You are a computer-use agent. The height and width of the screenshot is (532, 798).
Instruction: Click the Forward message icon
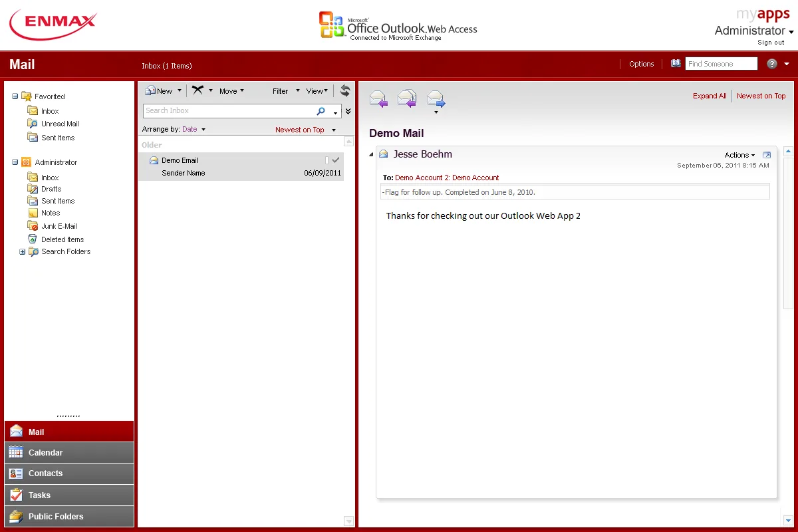tap(436, 99)
